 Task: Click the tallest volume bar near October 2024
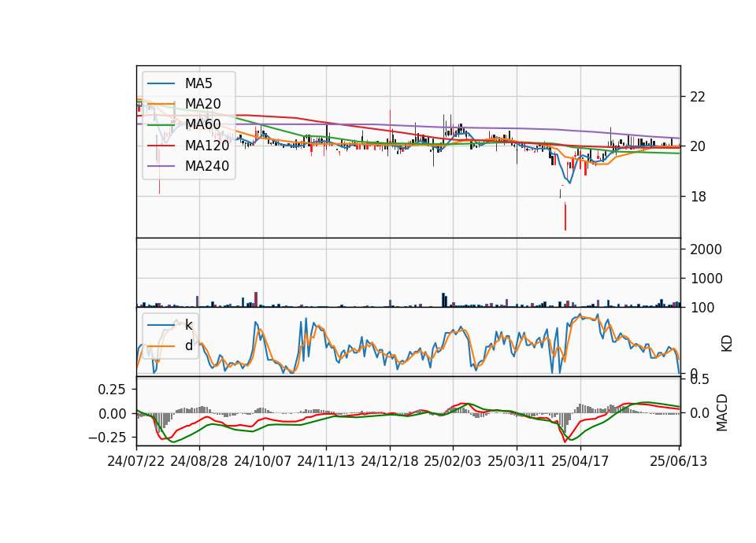(256, 299)
